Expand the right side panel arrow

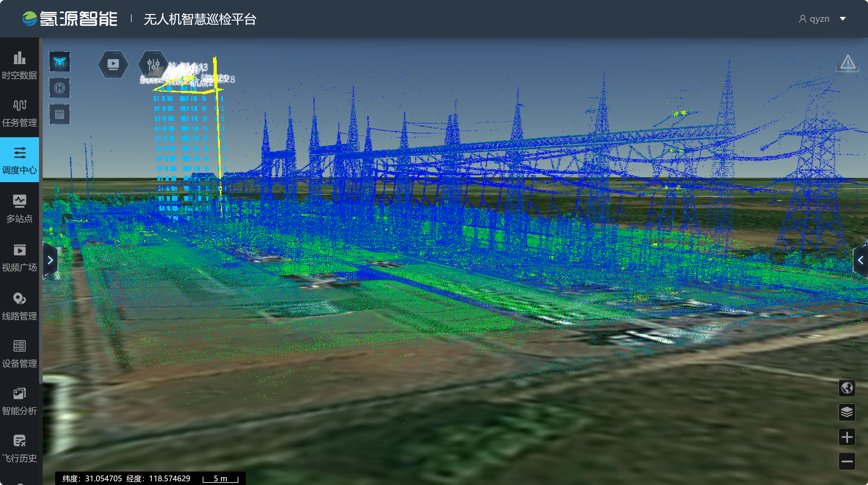[x=860, y=260]
